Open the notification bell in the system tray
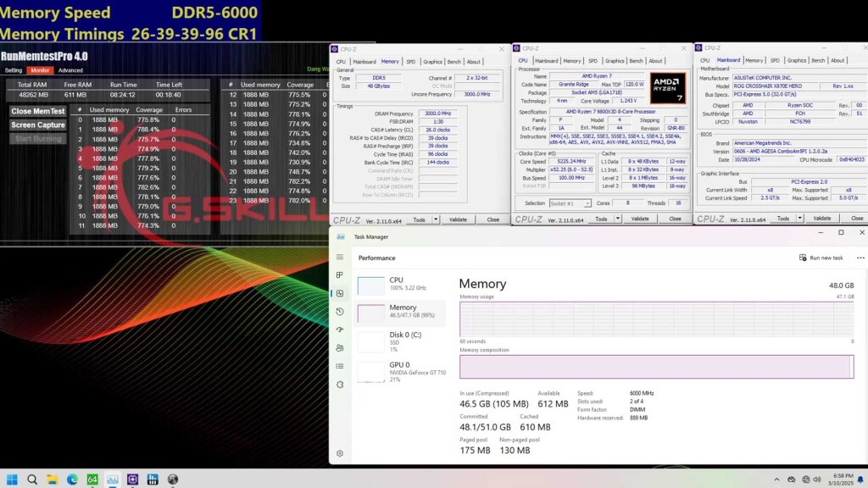Image resolution: width=868 pixels, height=488 pixels. [x=860, y=480]
